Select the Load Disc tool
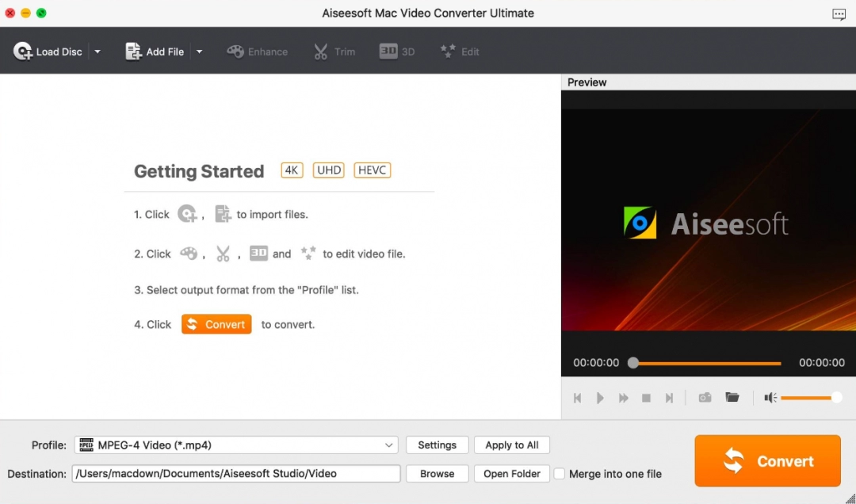 [x=48, y=51]
